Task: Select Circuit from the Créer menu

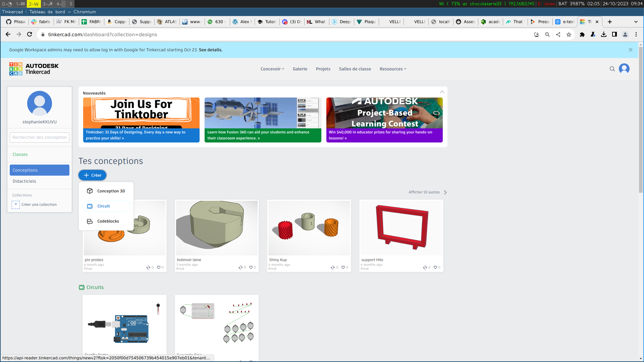Action: coord(106,206)
